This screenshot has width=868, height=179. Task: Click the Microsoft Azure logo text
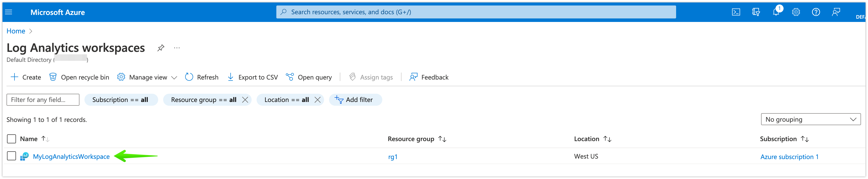tap(58, 12)
